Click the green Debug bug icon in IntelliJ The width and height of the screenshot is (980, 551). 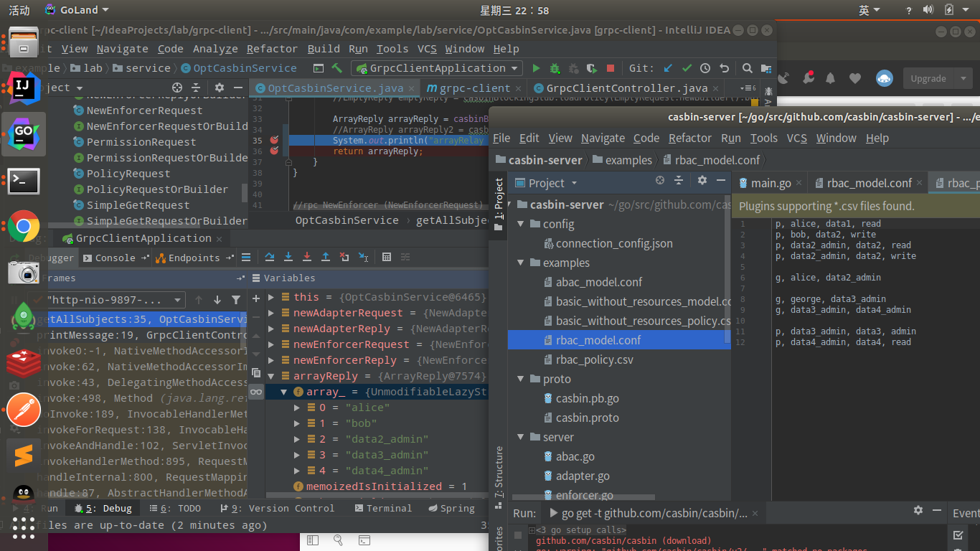[x=555, y=68]
